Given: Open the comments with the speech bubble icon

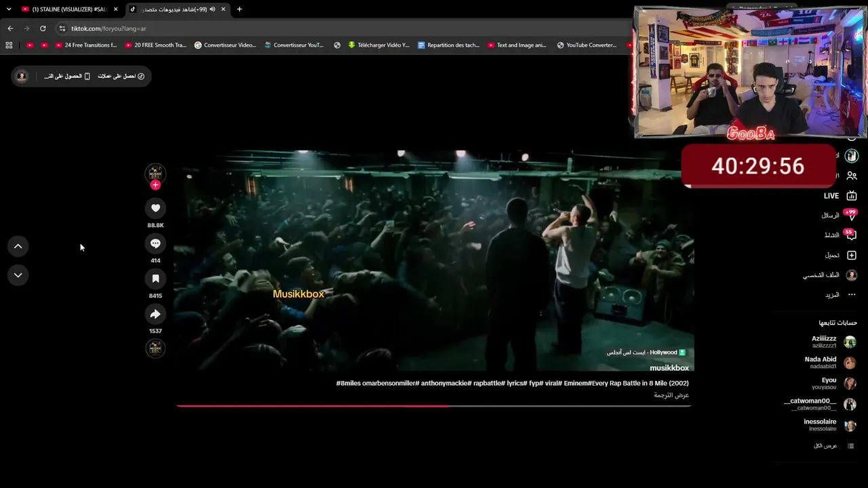Looking at the screenshot, I should [155, 243].
